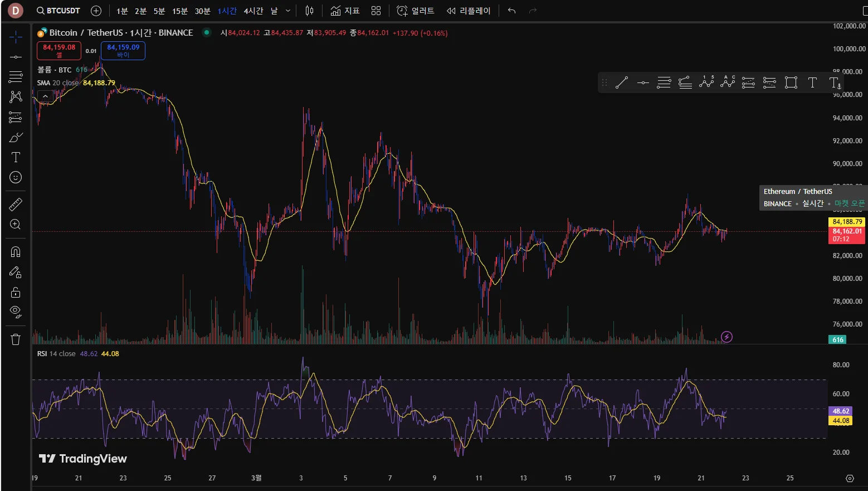This screenshot has width=868, height=491.
Task: Select trend-based Fib extension in floating toolbar
Action: pos(685,83)
